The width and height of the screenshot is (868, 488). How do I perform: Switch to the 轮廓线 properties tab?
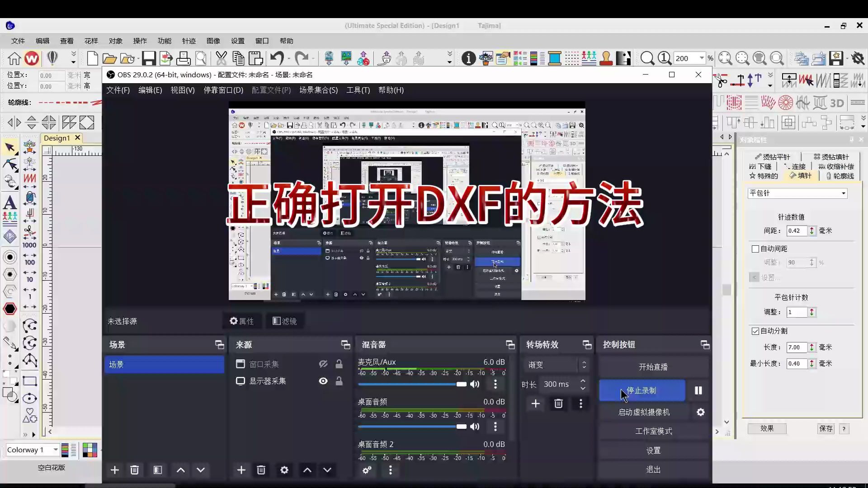[x=840, y=176]
